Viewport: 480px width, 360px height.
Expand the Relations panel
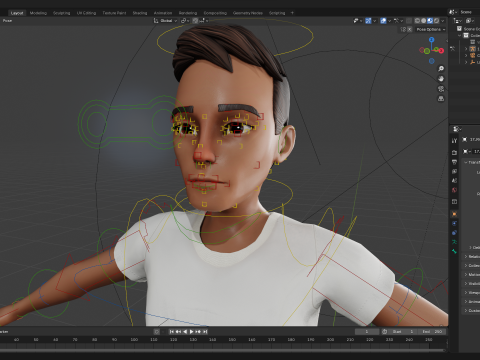(x=472, y=256)
